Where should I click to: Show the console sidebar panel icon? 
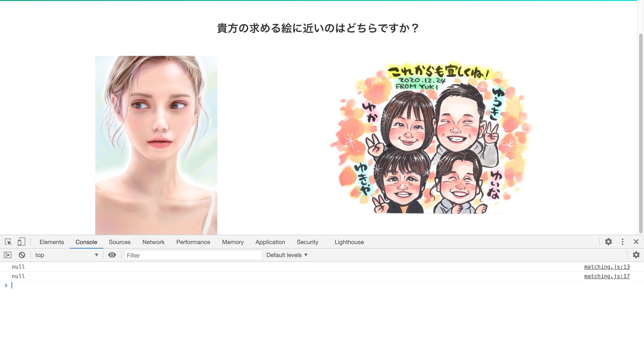tap(8, 255)
